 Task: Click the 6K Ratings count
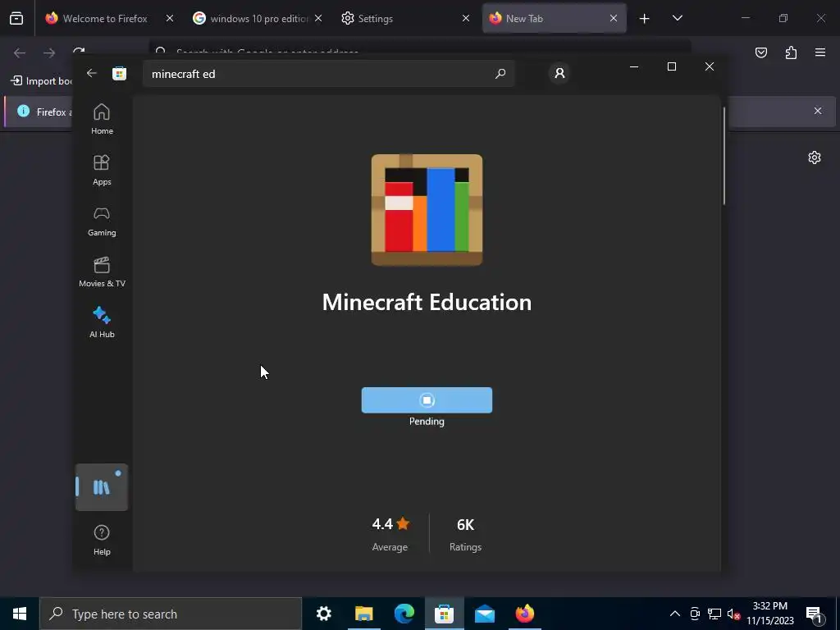point(466,533)
